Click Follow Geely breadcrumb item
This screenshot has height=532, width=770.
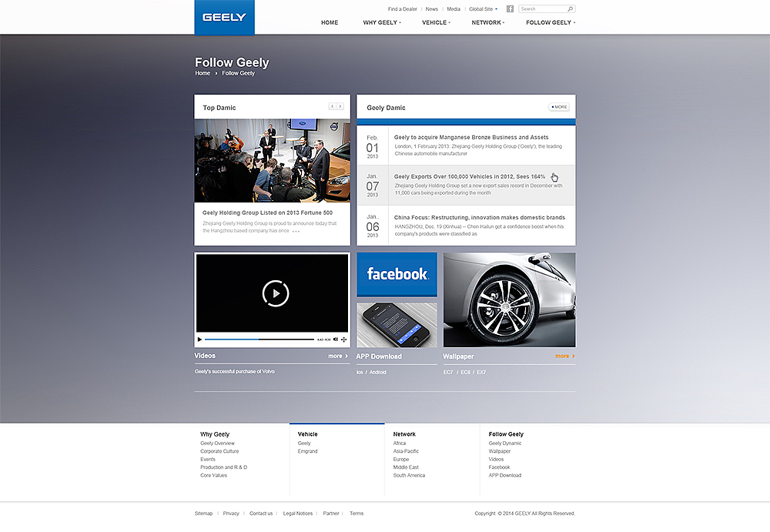point(238,73)
